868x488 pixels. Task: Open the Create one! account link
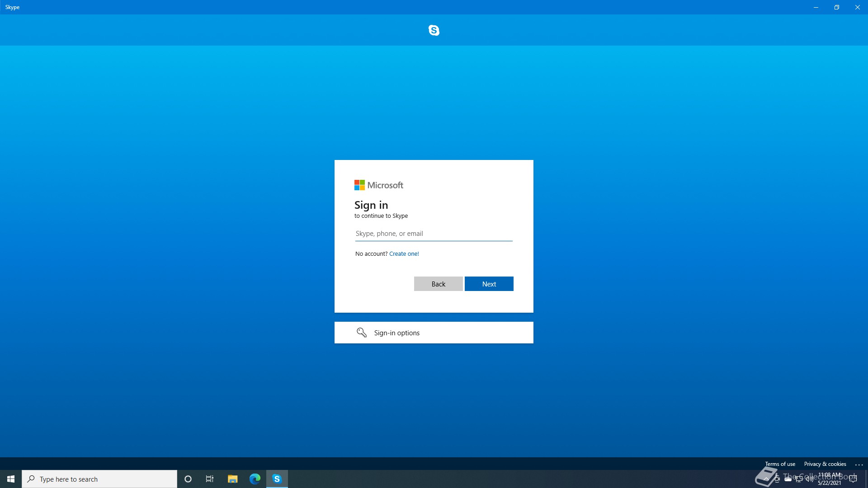click(x=404, y=254)
